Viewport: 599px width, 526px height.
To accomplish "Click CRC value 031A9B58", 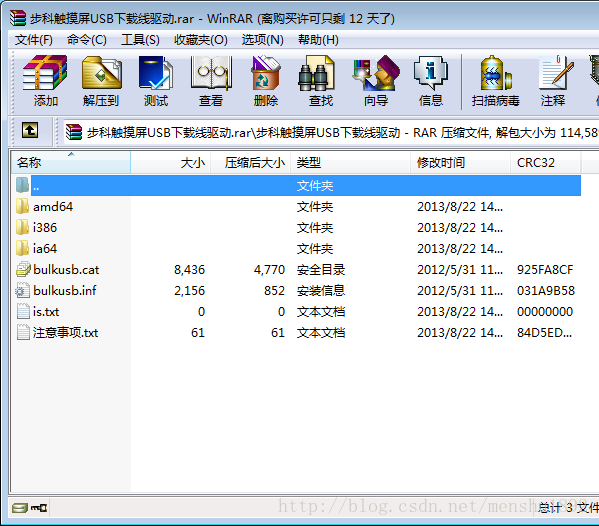I will [546, 291].
